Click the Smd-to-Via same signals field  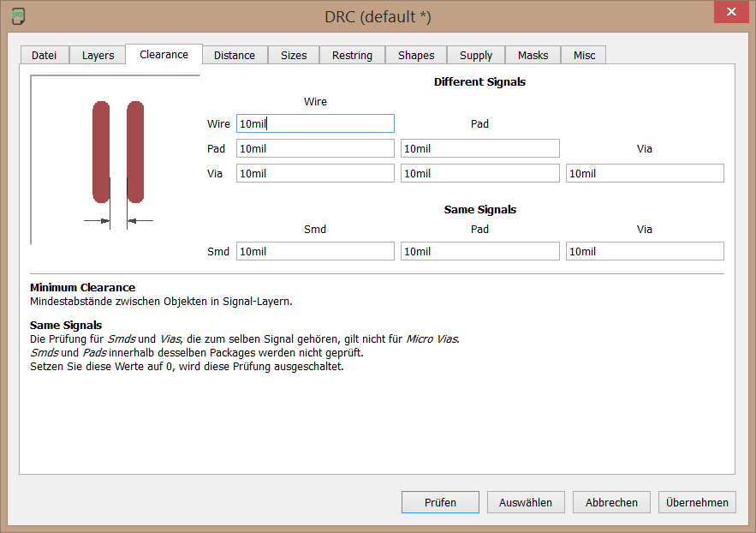tap(645, 251)
